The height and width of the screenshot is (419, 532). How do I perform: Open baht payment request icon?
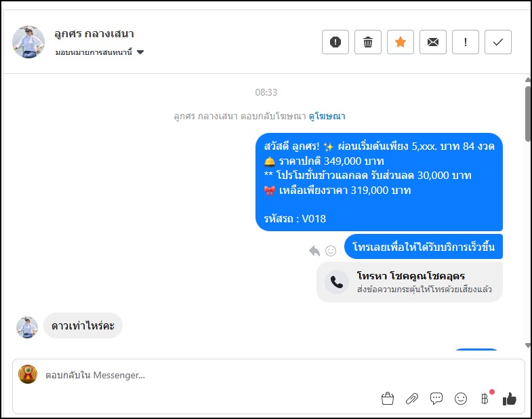[x=485, y=399]
